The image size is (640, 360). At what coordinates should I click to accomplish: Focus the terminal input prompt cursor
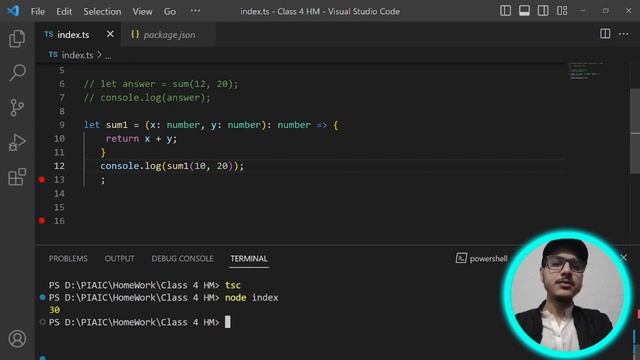[228, 322]
